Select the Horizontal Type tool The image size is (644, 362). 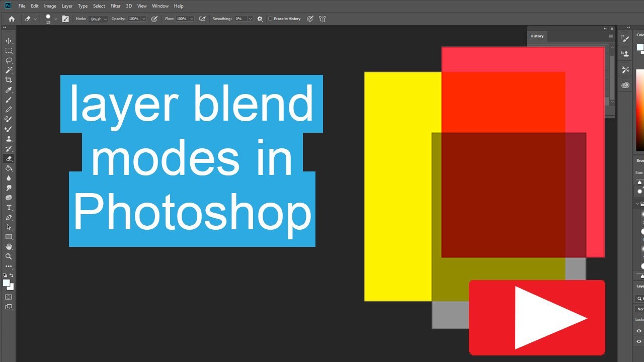[x=9, y=208]
